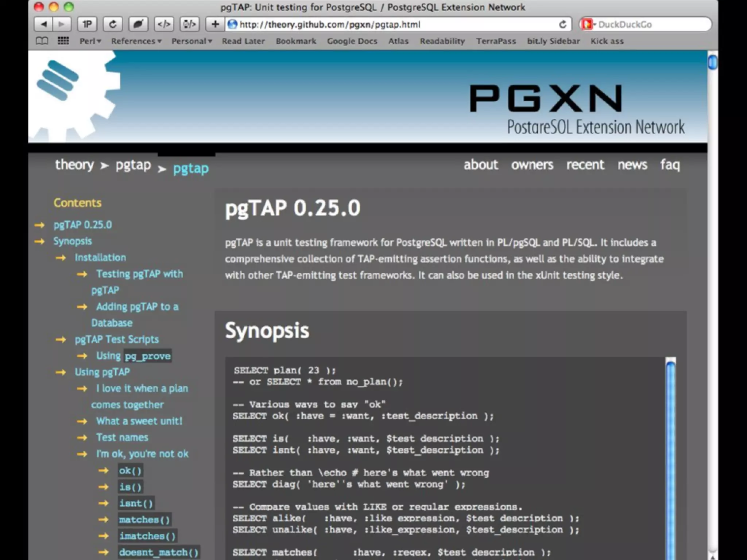Open What a sweet unit! link

[x=139, y=421]
